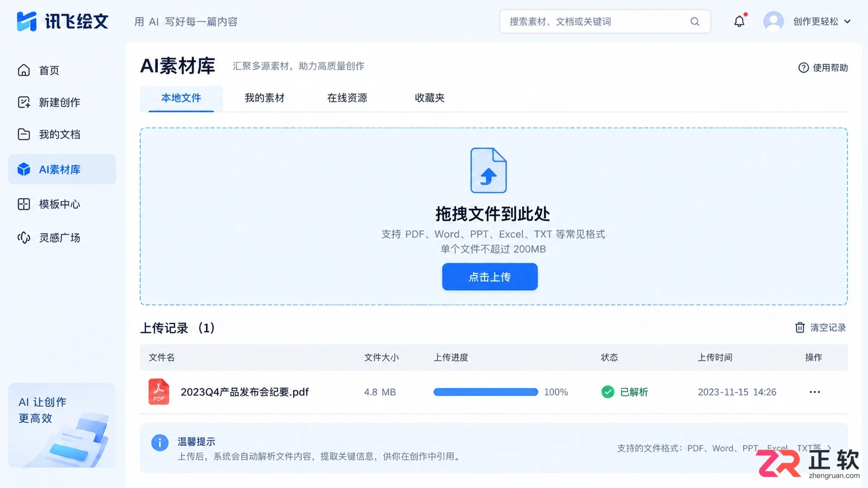Click the 上传进度 column header
The height and width of the screenshot is (488, 868).
coord(451,357)
